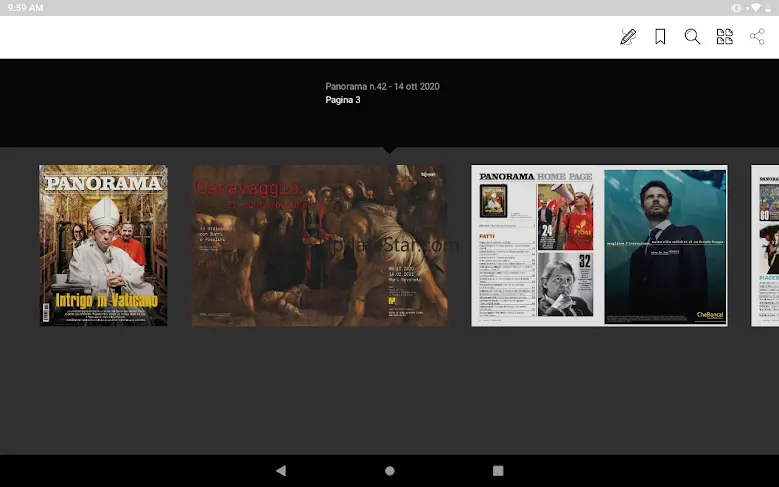Toggle the page thumbnails overview icon
The width and height of the screenshot is (779, 487).
click(x=724, y=36)
